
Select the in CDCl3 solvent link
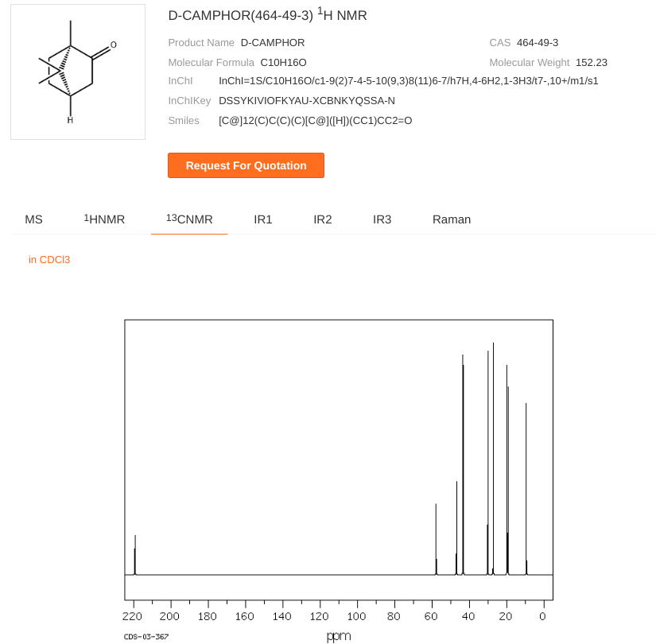(49, 259)
